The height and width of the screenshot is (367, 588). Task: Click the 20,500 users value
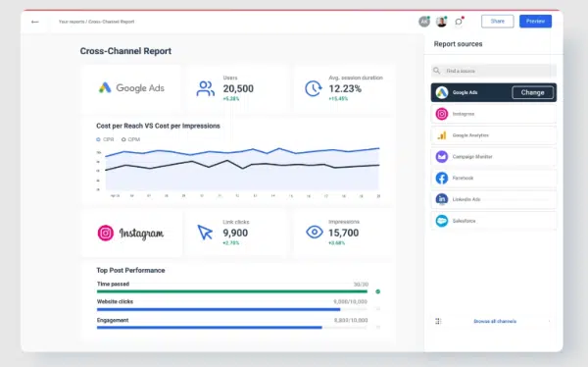238,88
